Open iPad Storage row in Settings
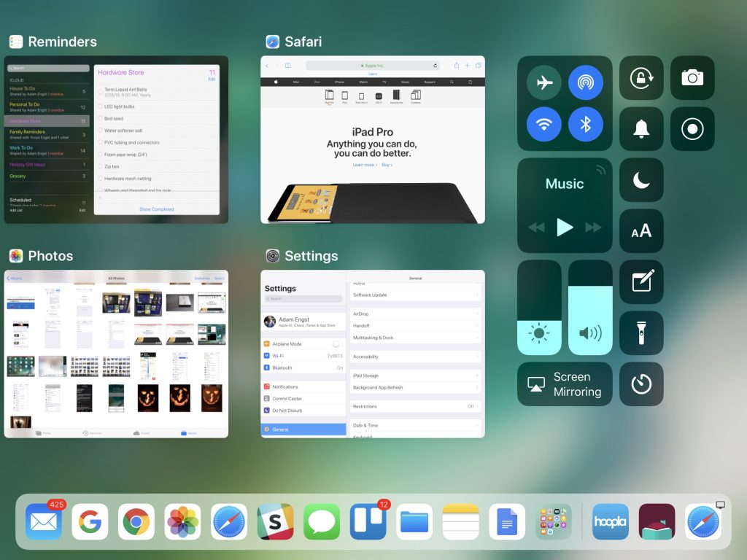The height and width of the screenshot is (560, 747). pos(415,376)
